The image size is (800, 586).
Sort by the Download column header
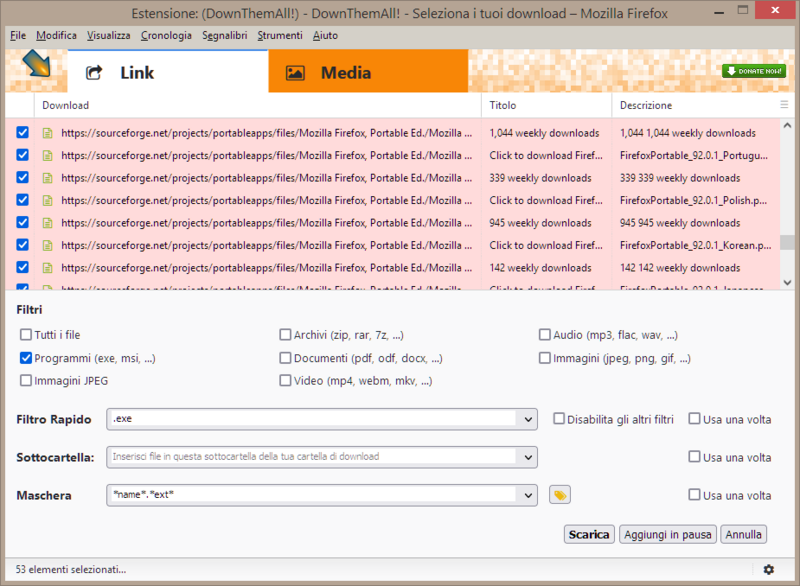tap(258, 105)
